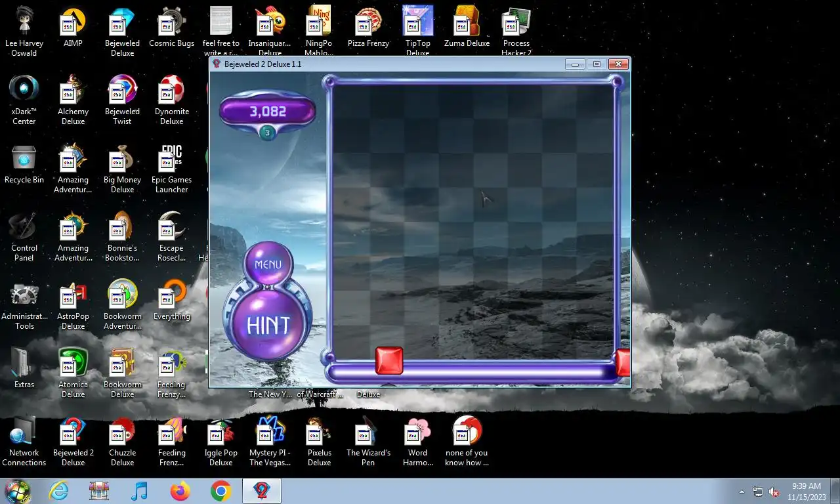Select the Alchemy Deluxe desktop icon
The image size is (840, 504).
[73, 99]
